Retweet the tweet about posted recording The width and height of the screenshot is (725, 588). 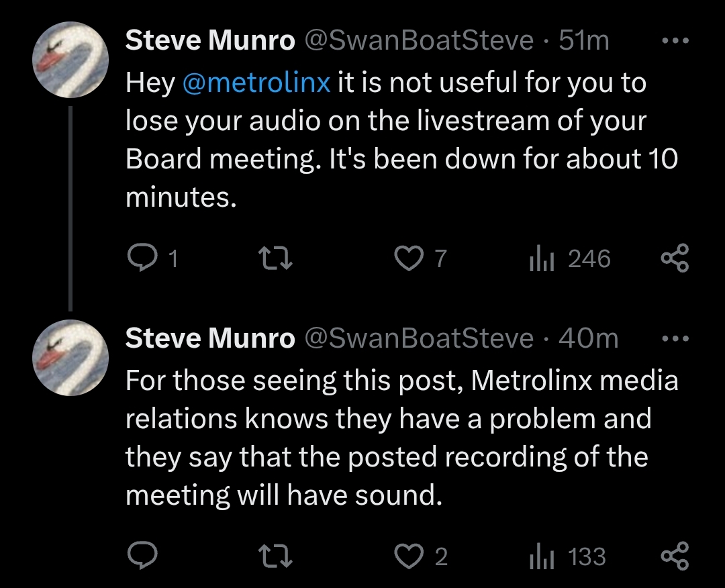(274, 556)
